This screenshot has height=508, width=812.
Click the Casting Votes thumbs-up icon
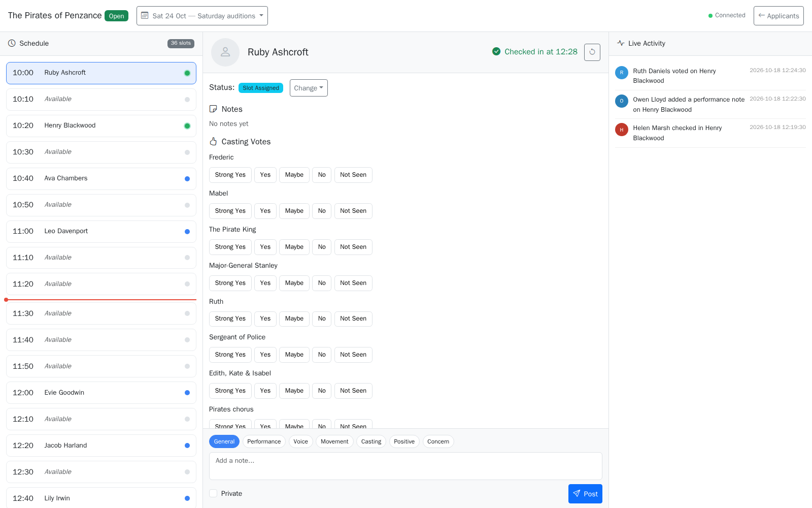coord(213,141)
